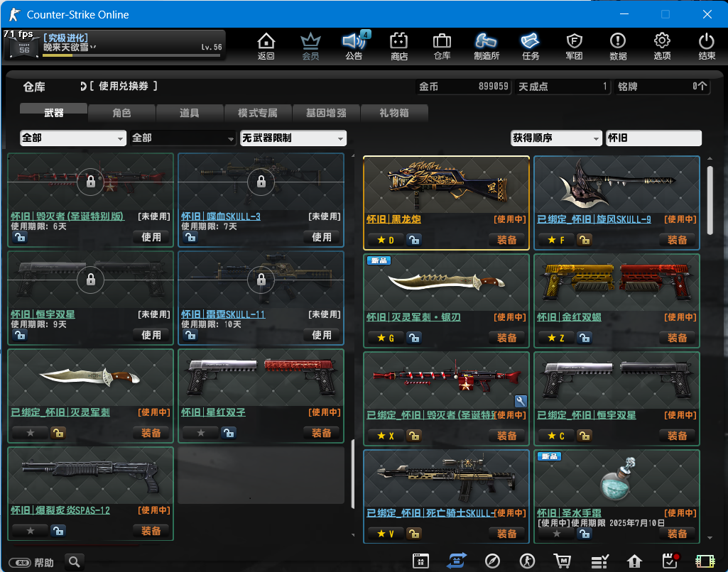Click the 使用兑换券 link

[x=123, y=87]
